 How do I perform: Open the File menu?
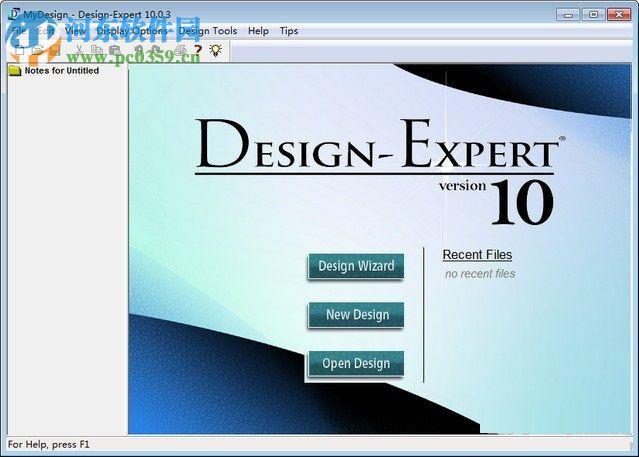[x=19, y=31]
